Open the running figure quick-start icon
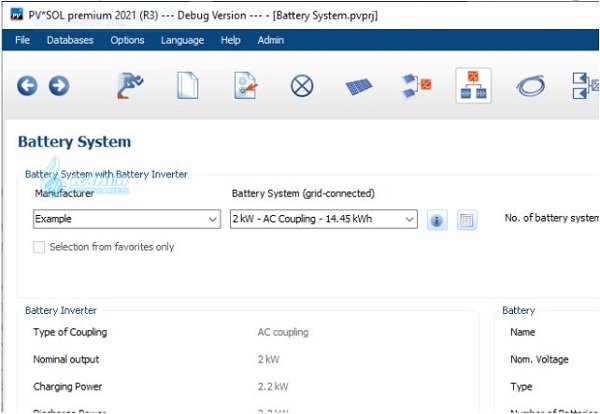This screenshot has height=414, width=600. coord(130,86)
